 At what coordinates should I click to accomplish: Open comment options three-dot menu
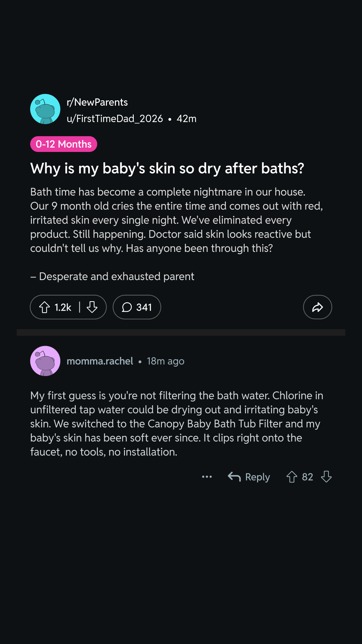[x=207, y=477]
